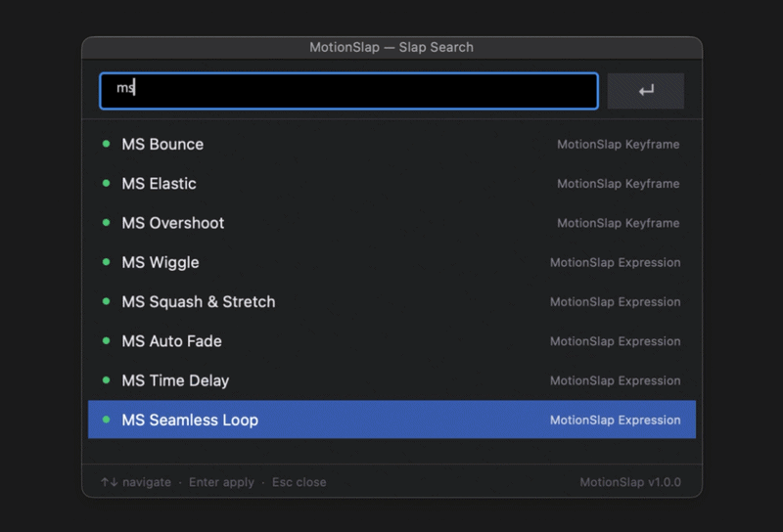Click MotionSlap Expression label on Seamless Loop row
The image size is (783, 532).
[616, 421]
